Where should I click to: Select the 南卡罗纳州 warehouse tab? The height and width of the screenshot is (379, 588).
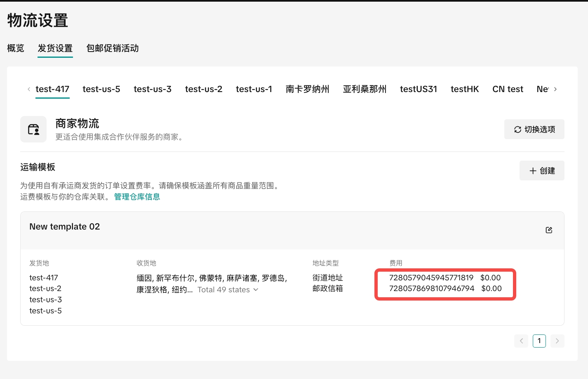coord(307,89)
